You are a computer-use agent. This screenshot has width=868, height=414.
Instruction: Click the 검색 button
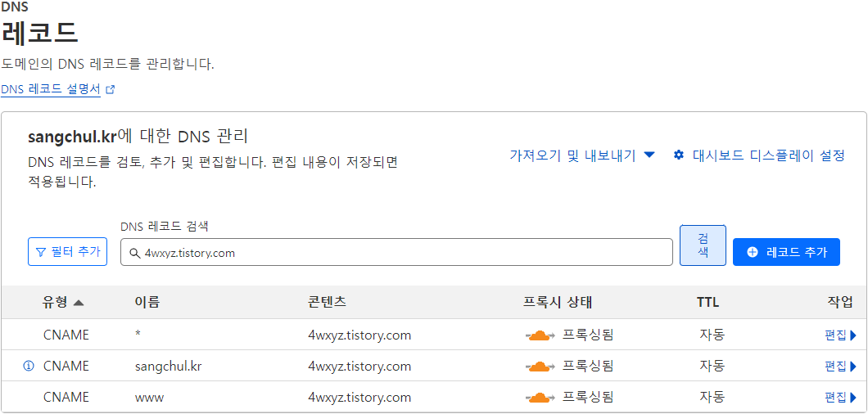click(703, 245)
